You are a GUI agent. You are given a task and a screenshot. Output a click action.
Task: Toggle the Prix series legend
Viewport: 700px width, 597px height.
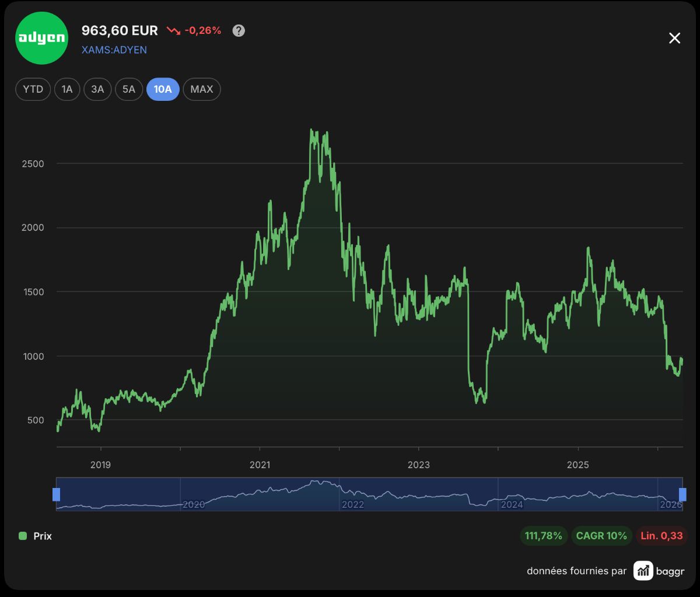(x=36, y=536)
